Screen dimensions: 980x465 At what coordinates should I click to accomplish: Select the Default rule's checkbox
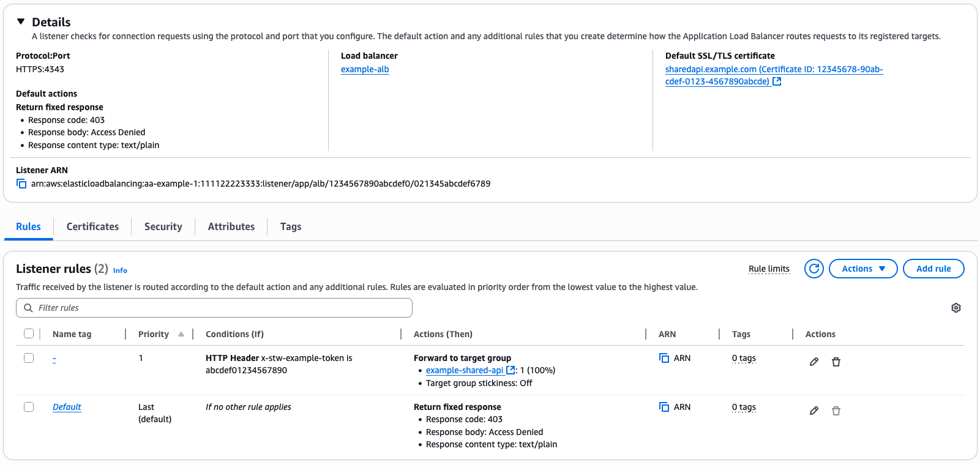[x=29, y=406]
